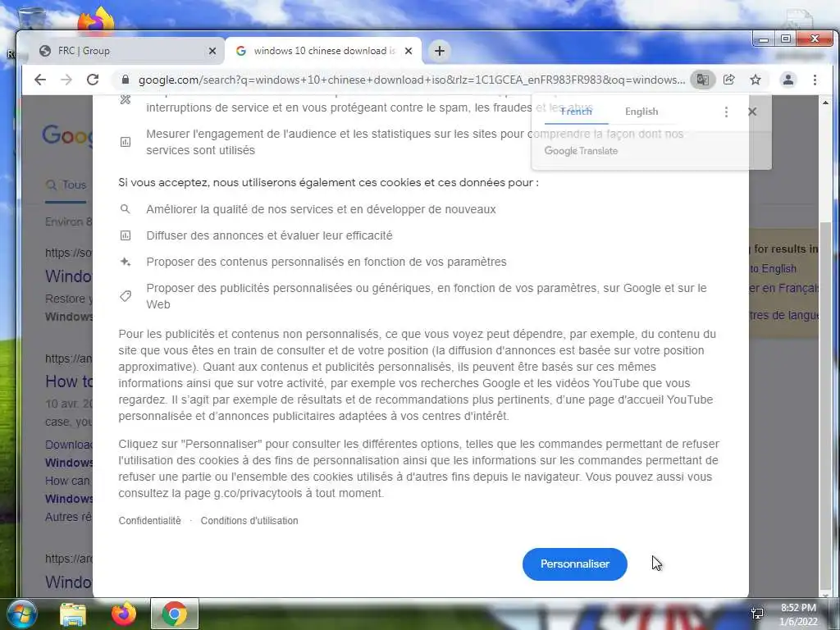Select English in the translate popup
Viewport: 840px width, 630px height.
(641, 112)
